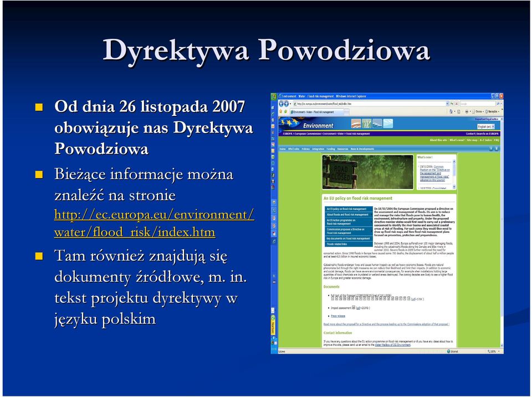Open the Common Position news link
The image size is (532, 397).
[x=435, y=173]
